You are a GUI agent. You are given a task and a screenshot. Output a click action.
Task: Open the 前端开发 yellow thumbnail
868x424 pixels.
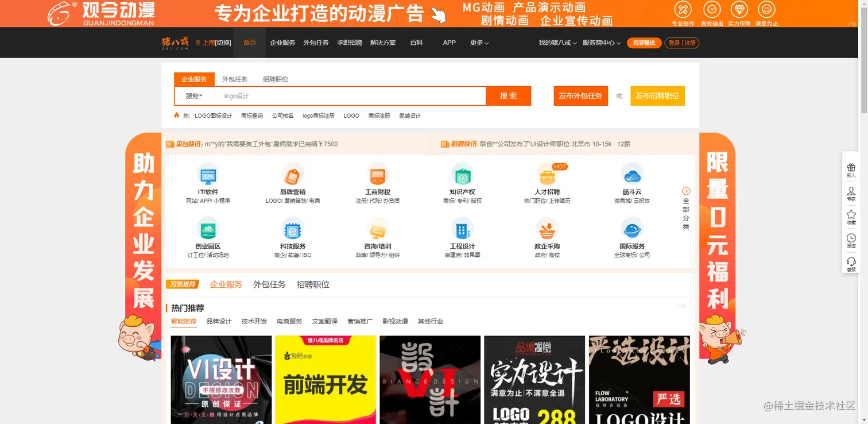click(x=325, y=380)
